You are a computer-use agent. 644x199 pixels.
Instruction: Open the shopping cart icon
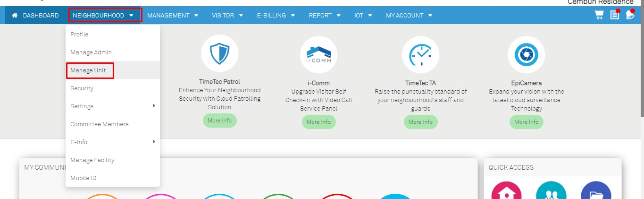tap(599, 15)
